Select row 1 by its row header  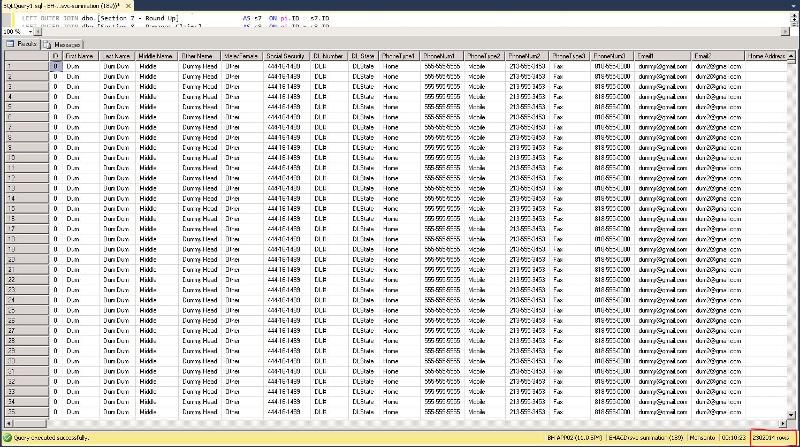(27, 66)
